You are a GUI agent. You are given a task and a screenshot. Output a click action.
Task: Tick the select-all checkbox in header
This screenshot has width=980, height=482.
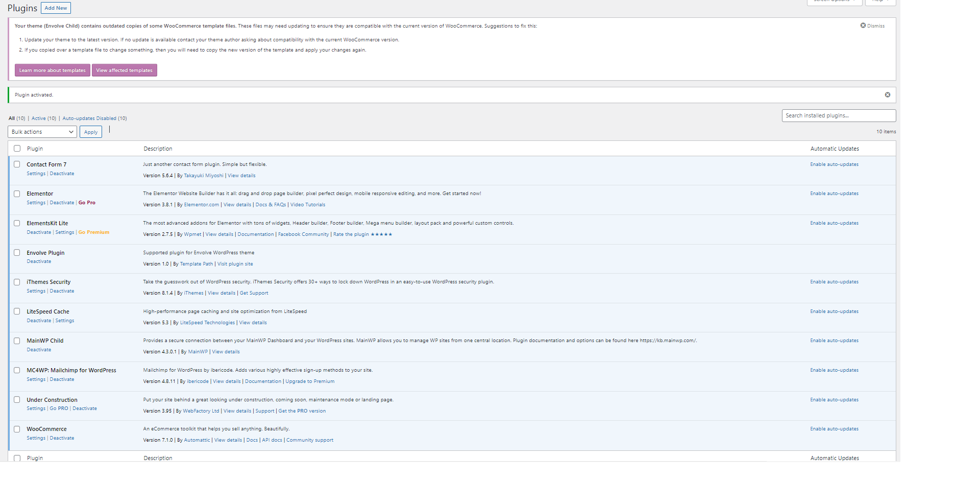point(17,149)
